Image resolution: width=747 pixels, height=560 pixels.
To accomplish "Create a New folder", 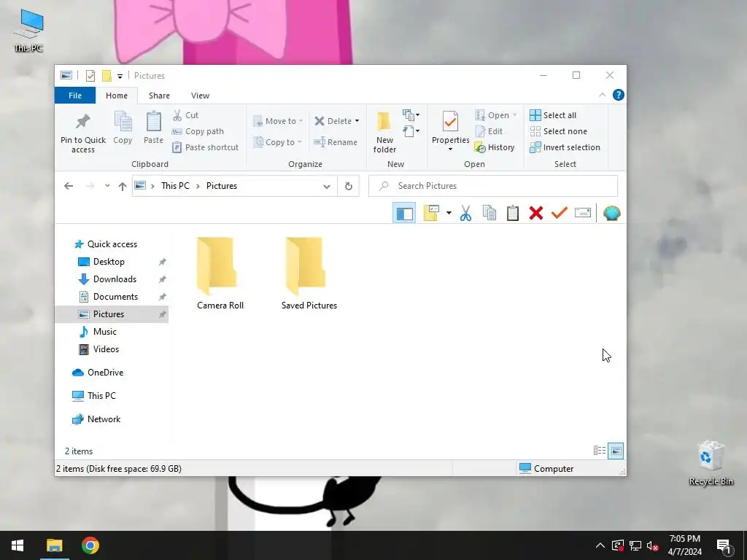I will tap(384, 133).
